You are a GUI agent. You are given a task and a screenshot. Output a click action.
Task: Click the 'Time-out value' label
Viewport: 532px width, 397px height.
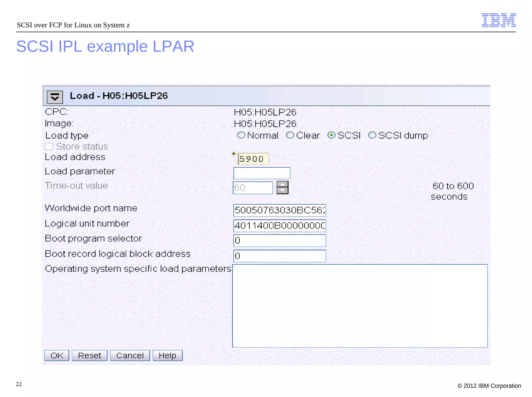(76, 186)
